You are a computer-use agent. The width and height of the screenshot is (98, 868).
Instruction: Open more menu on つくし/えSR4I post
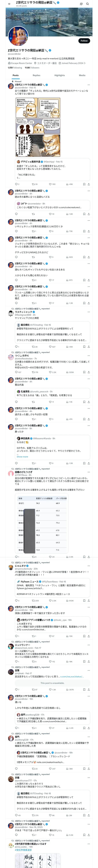point(89,355)
